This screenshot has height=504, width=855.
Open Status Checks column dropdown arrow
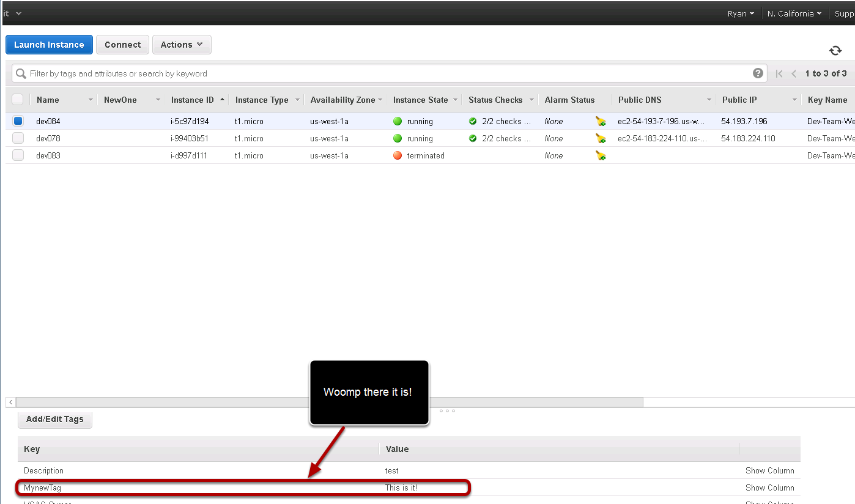530,100
